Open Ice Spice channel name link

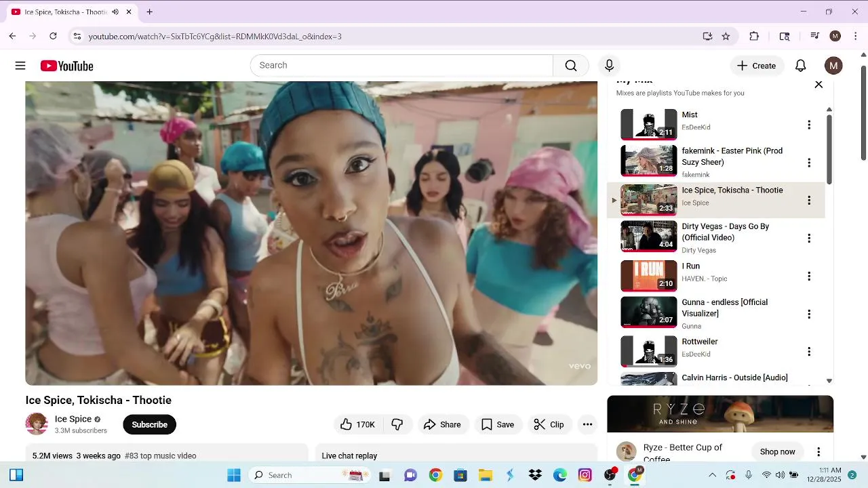pyautogui.click(x=73, y=419)
